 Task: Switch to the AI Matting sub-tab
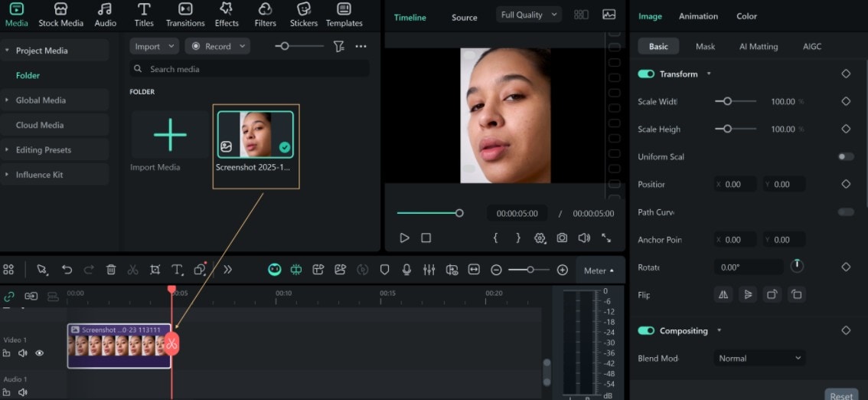(x=759, y=47)
